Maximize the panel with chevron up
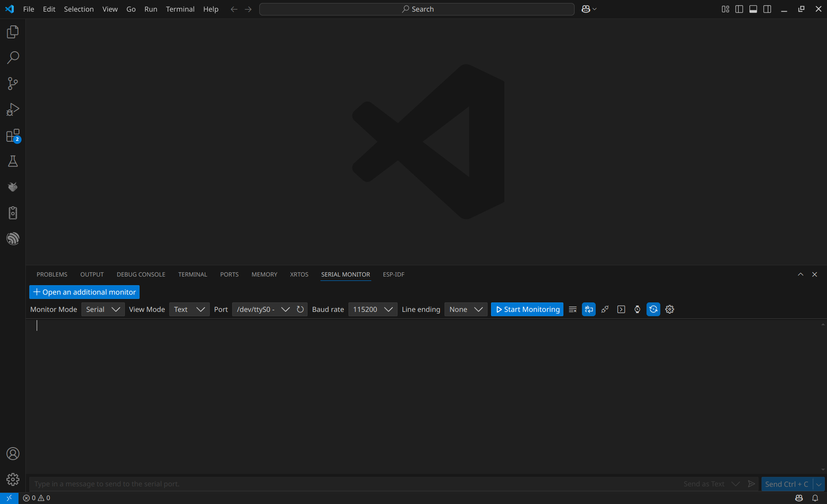Viewport: 827px width, 504px height. (x=800, y=274)
